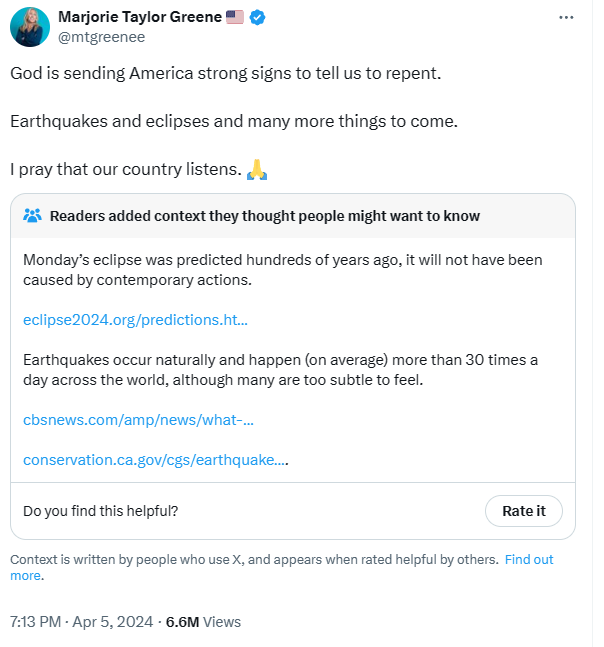Click the American flag emoji
The width and height of the screenshot is (604, 647).
pos(235,17)
